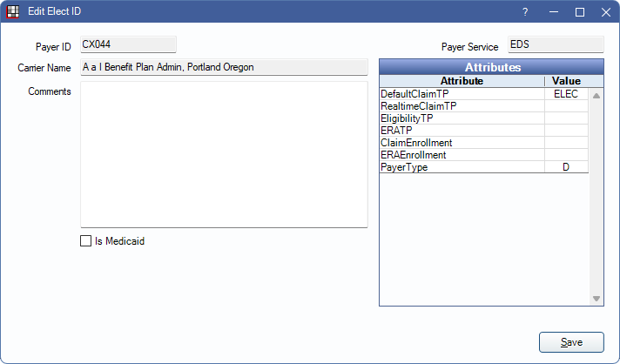Select the RealtimeClaimTP attribute row
The height and width of the screenshot is (364, 620).
pyautogui.click(x=462, y=106)
